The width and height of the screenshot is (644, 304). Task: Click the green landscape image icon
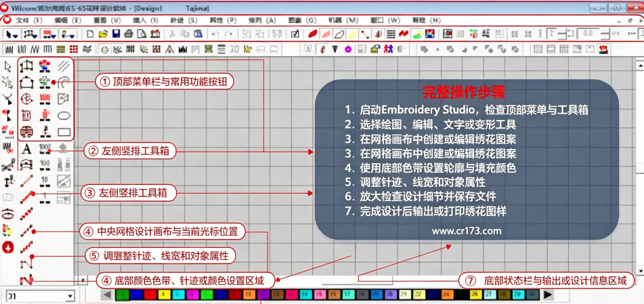(417, 34)
